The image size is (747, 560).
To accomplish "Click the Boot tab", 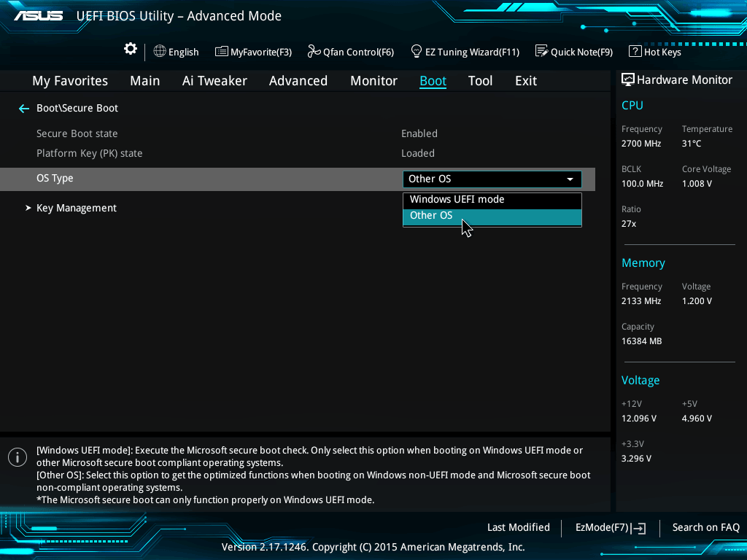I will click(433, 81).
